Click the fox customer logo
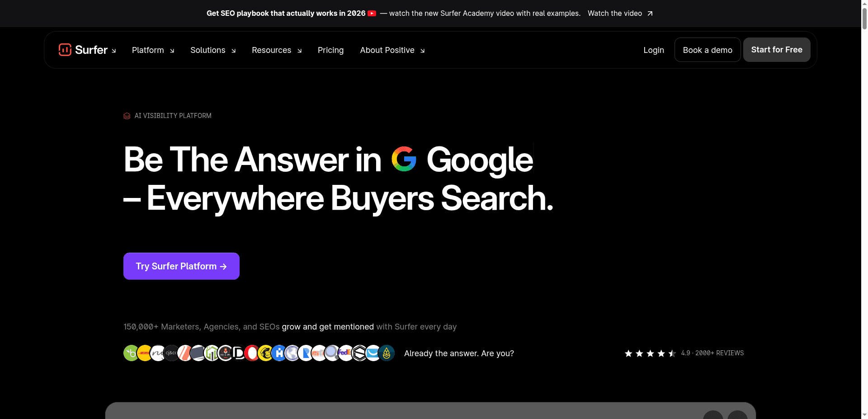Screen dimensions: 868x419 pyautogui.click(x=225, y=353)
